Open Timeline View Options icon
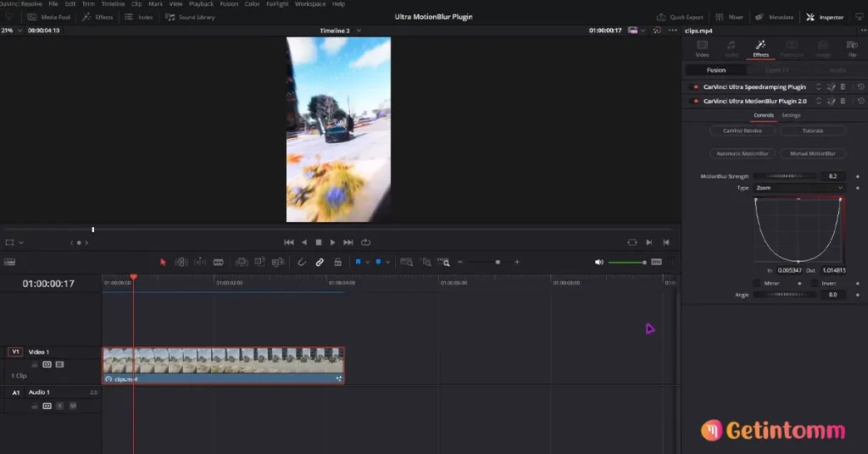 point(9,262)
